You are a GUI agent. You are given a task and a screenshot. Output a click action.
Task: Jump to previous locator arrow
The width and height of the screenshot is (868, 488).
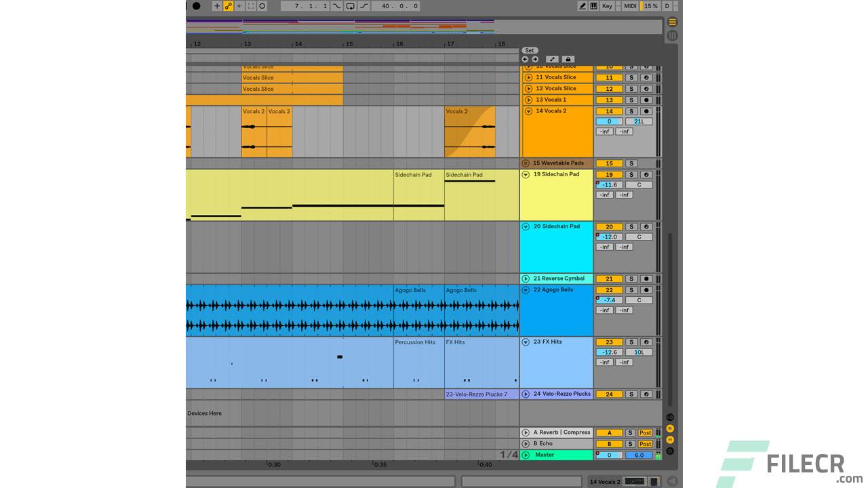tap(525, 60)
